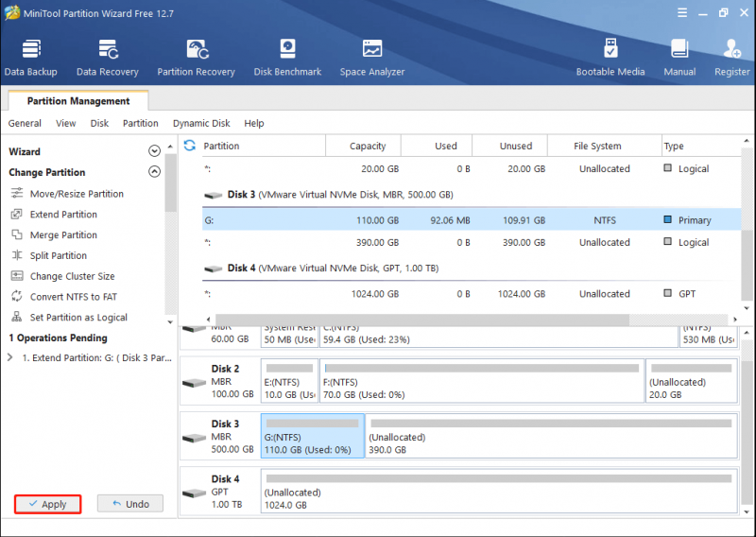Open the Dynamic Disk menu
The image size is (756, 537).
pos(201,123)
